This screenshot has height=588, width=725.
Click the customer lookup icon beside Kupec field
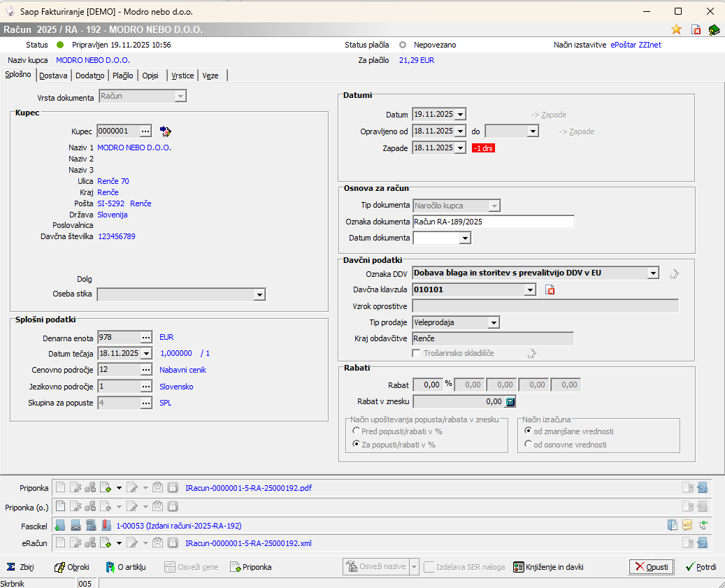[x=166, y=131]
